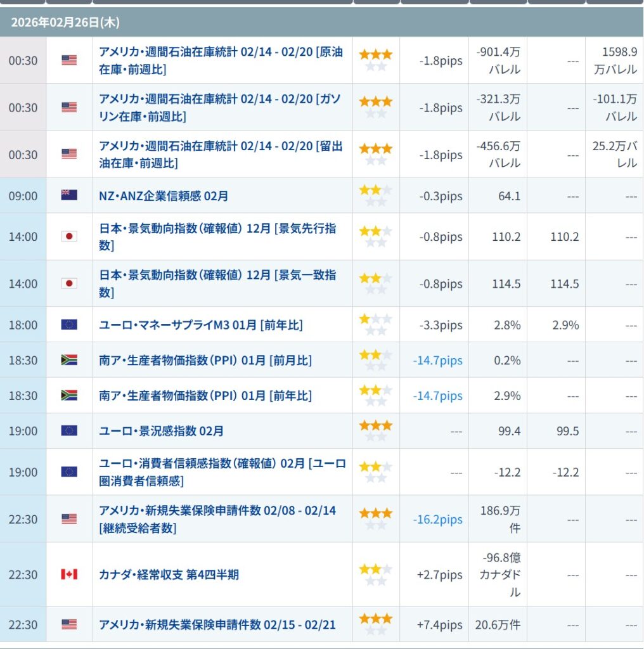Click star rating for カナダ・経常収支 row

[x=376, y=574]
